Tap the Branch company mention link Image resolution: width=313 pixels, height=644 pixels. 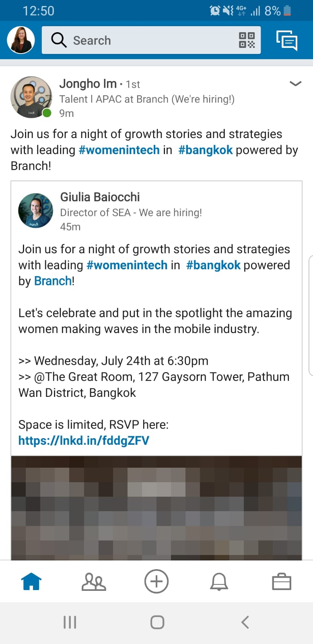53,281
